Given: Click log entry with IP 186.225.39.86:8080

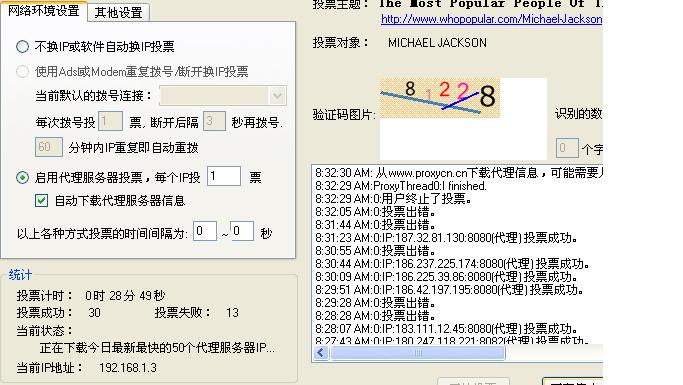Looking at the screenshot, I should pyautogui.click(x=446, y=277).
